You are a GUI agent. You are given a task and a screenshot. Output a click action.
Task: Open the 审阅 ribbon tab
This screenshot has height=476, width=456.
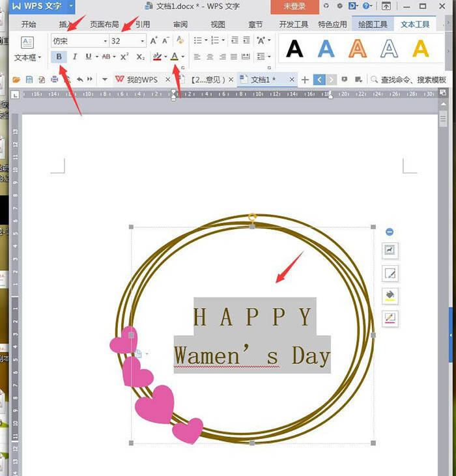[x=180, y=25]
